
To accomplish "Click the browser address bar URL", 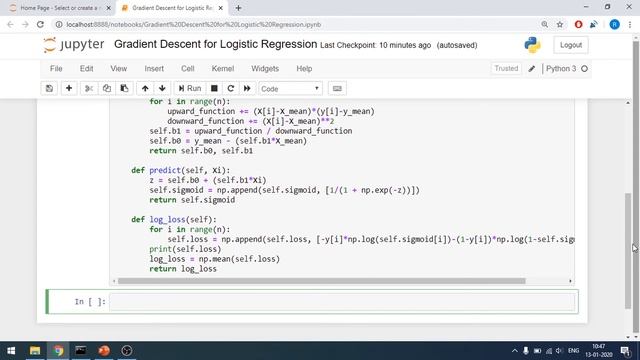I will pyautogui.click(x=194, y=24).
